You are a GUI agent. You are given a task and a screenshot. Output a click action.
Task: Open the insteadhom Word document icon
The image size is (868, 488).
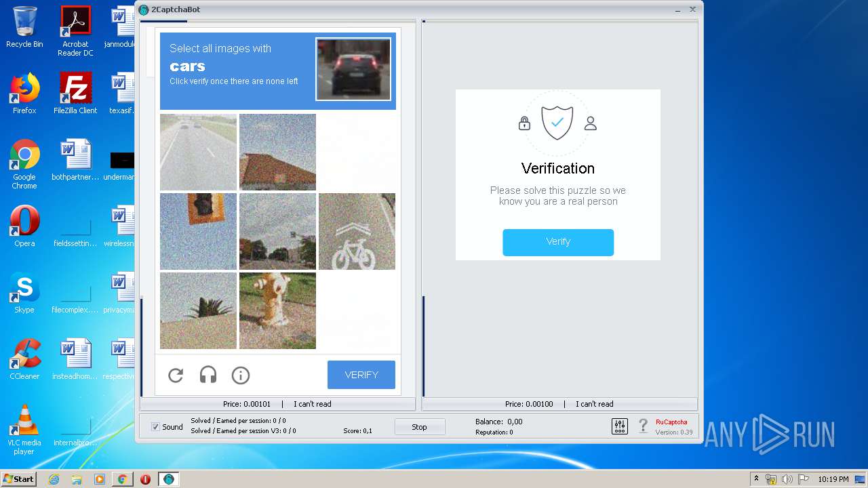[x=75, y=359]
